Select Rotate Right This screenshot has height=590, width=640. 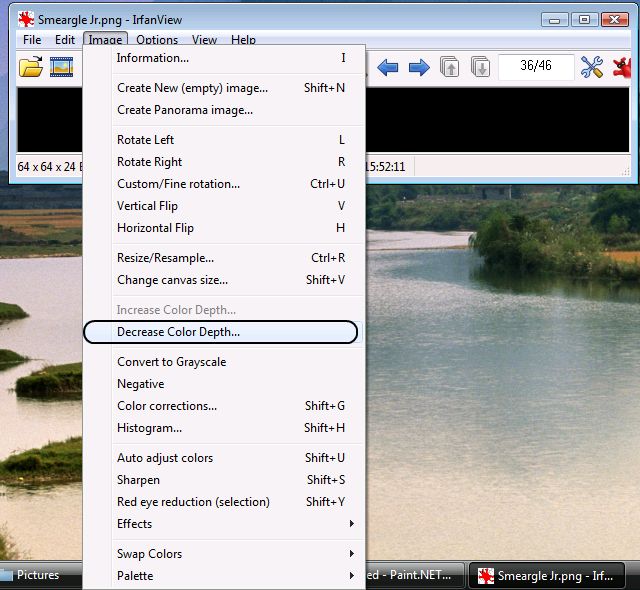pyautogui.click(x=223, y=162)
